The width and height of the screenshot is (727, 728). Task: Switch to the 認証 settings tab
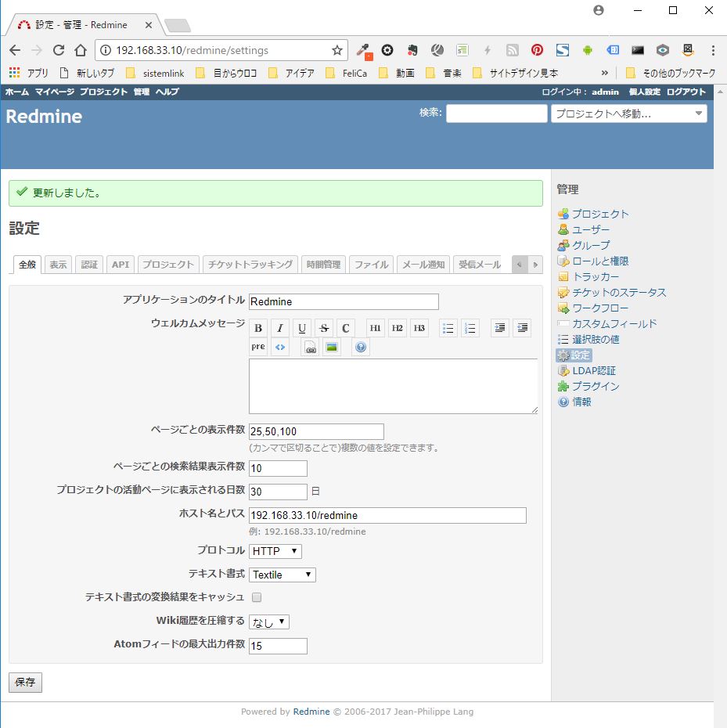coord(89,265)
